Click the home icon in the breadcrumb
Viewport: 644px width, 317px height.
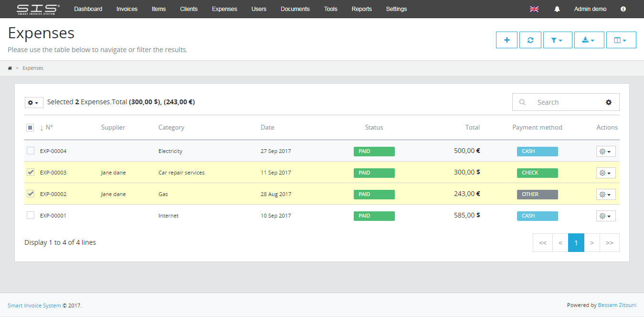[x=10, y=67]
